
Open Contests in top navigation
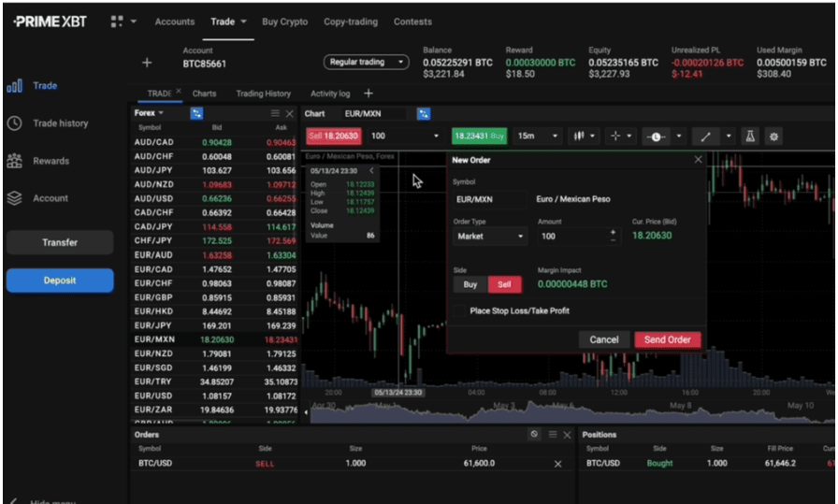point(412,22)
